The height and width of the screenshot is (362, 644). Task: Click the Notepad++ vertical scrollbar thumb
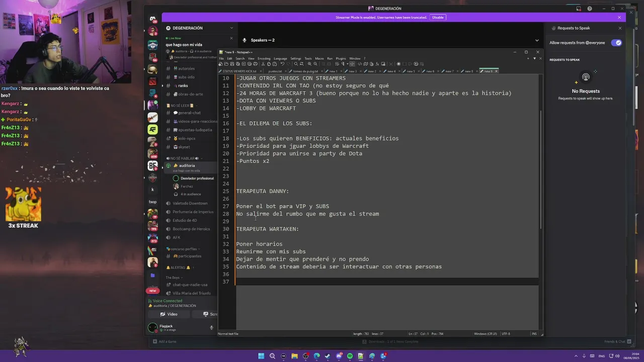point(541,168)
